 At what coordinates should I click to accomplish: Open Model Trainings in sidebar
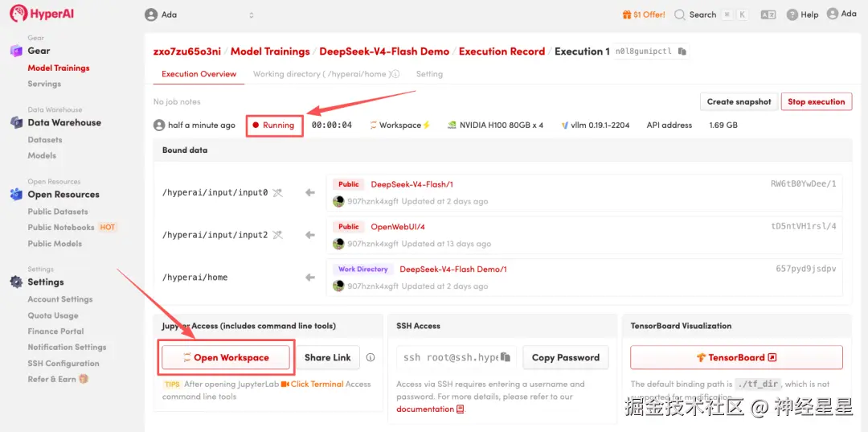point(59,68)
